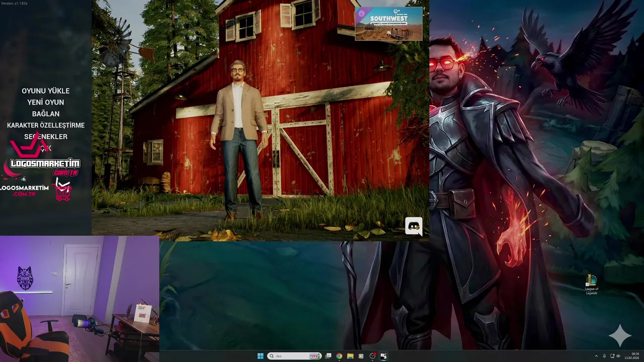Open League of Legends desktop shortcut
Viewport: 644px width, 362px height.
(x=591, y=285)
